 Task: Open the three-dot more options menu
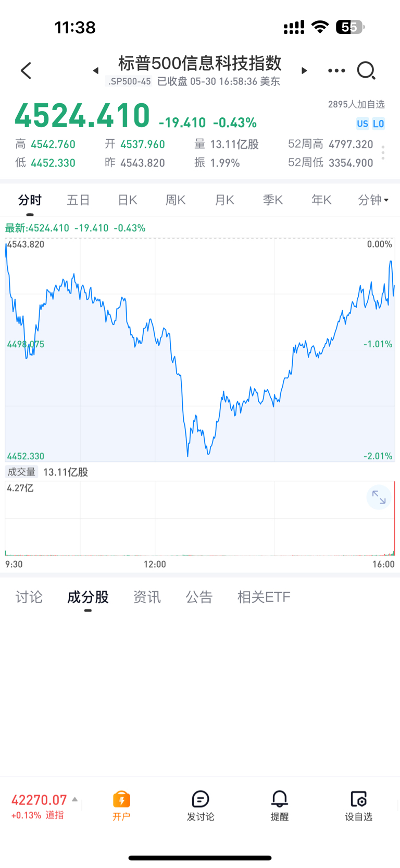(x=336, y=70)
